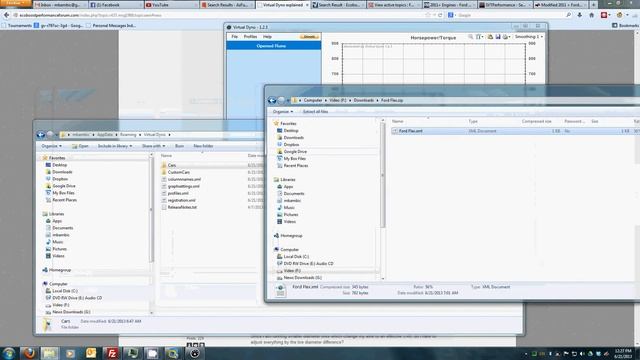Select the CustomCars folder
Image resolution: width=640 pixels, height=360 pixels.
179,172
